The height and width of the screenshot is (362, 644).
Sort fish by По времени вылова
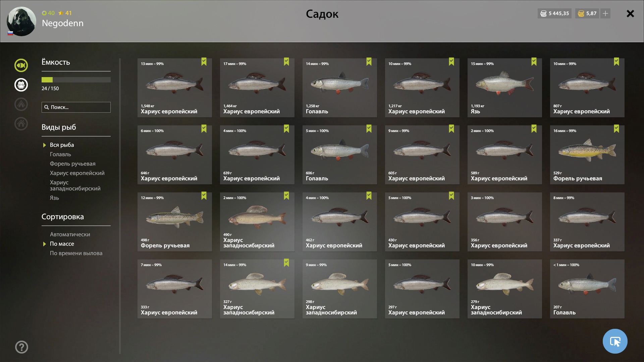coord(76,253)
